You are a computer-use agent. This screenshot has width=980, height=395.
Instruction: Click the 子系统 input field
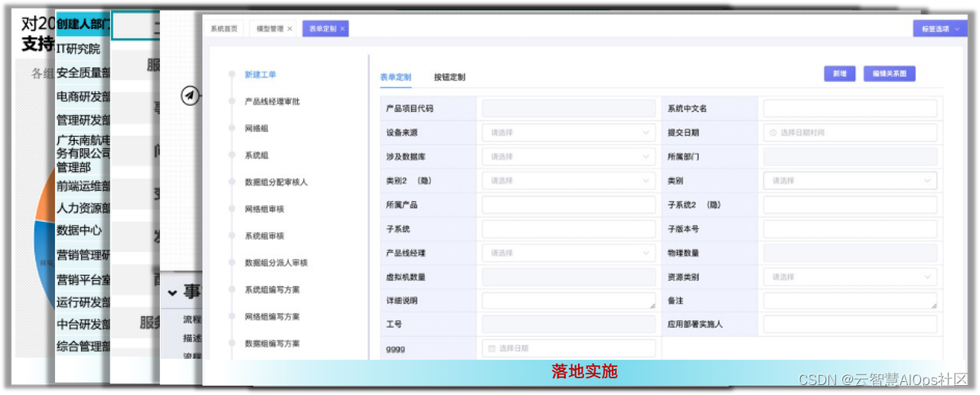[569, 229]
